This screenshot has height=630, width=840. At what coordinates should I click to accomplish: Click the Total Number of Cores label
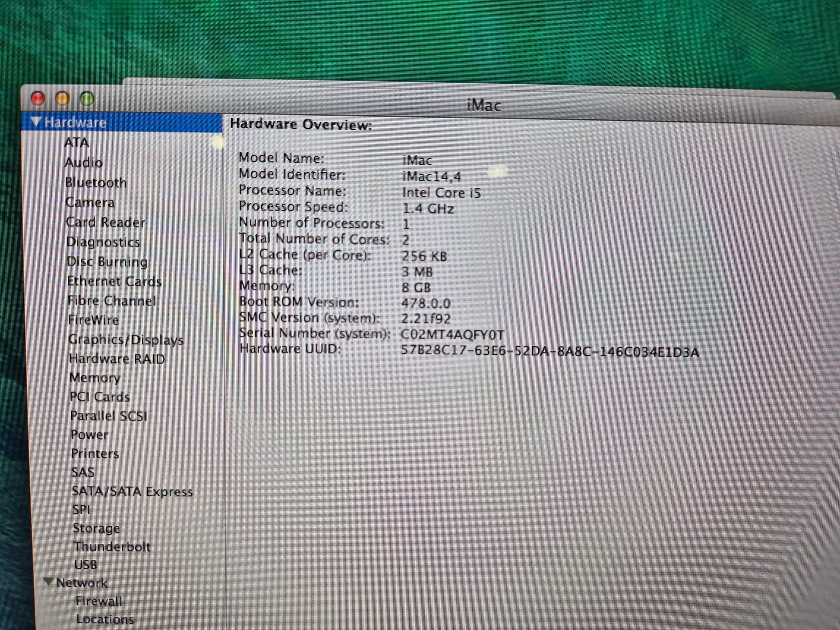tap(314, 239)
